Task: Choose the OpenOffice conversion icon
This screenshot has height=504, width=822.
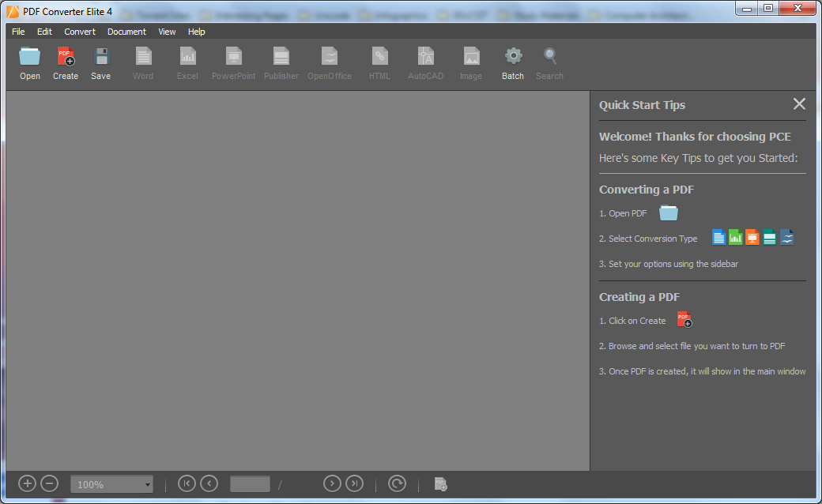Action: click(330, 57)
